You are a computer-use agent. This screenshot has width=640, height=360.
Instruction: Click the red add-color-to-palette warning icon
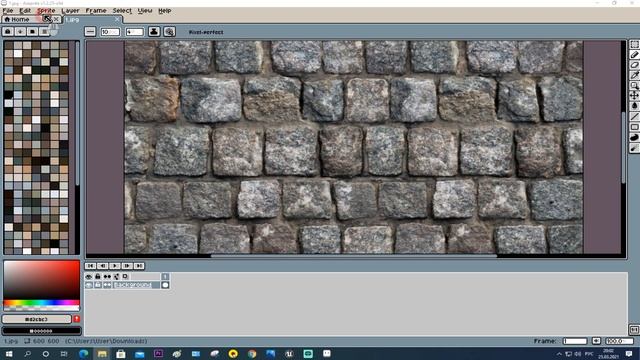[76, 319]
